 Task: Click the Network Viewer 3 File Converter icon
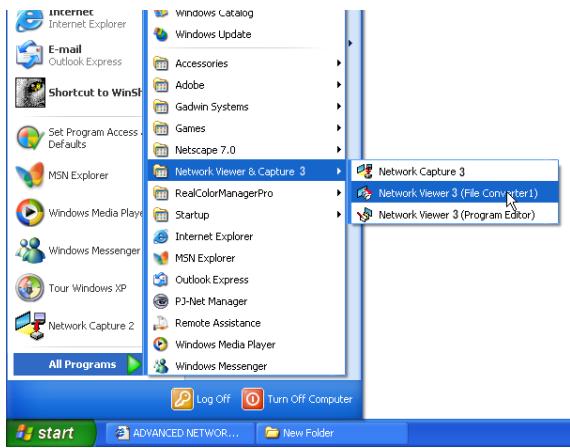click(x=364, y=193)
